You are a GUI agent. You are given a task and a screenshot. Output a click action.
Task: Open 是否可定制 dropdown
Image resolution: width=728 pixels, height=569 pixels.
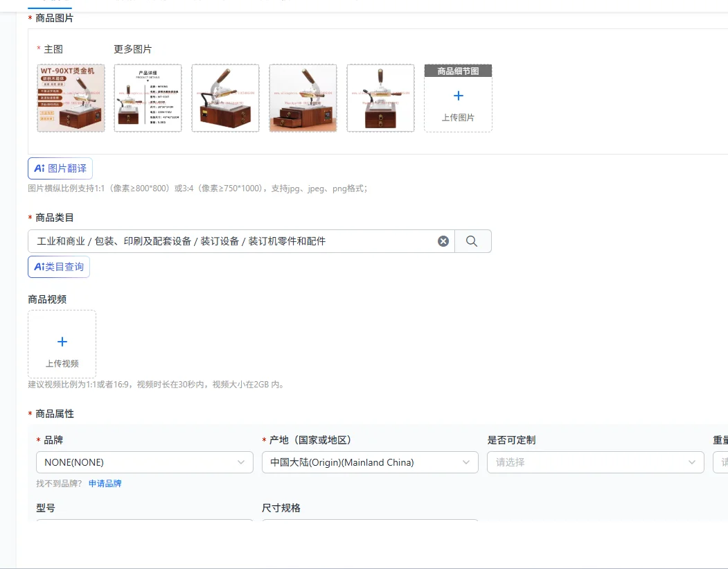(x=595, y=462)
